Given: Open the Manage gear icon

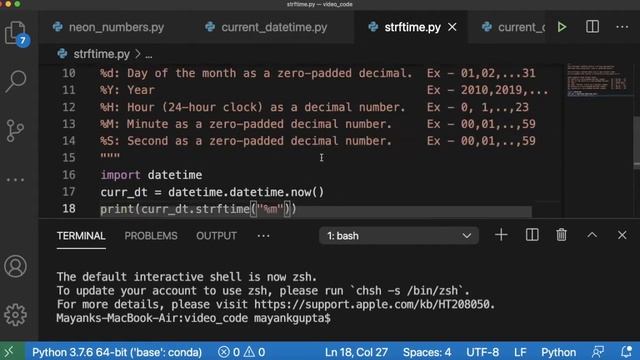Looking at the screenshot, I should [x=16, y=315].
